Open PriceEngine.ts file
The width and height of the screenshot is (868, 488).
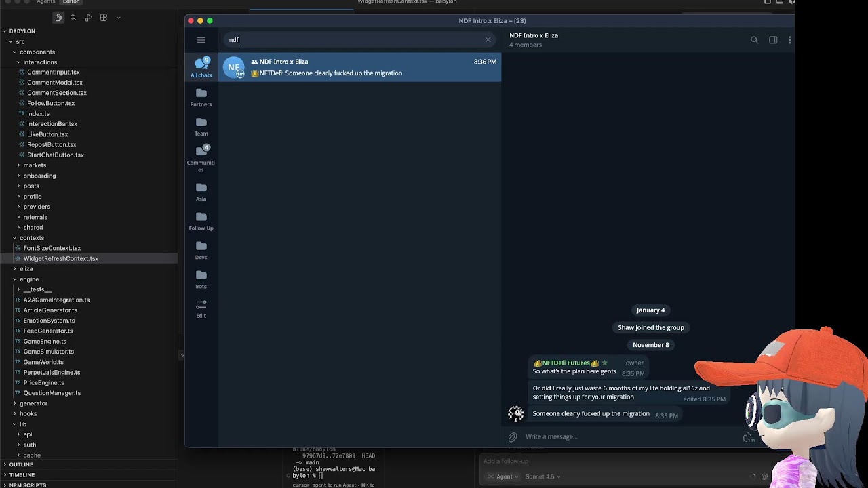coord(43,383)
